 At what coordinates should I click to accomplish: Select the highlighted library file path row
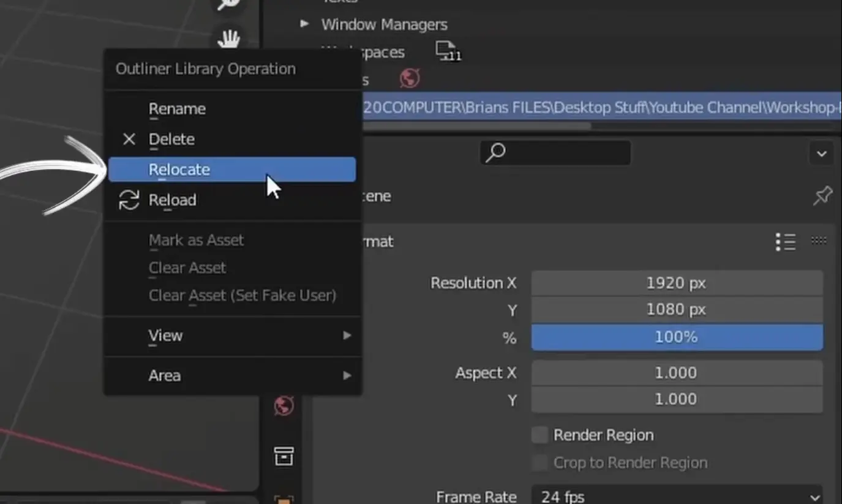(x=602, y=108)
